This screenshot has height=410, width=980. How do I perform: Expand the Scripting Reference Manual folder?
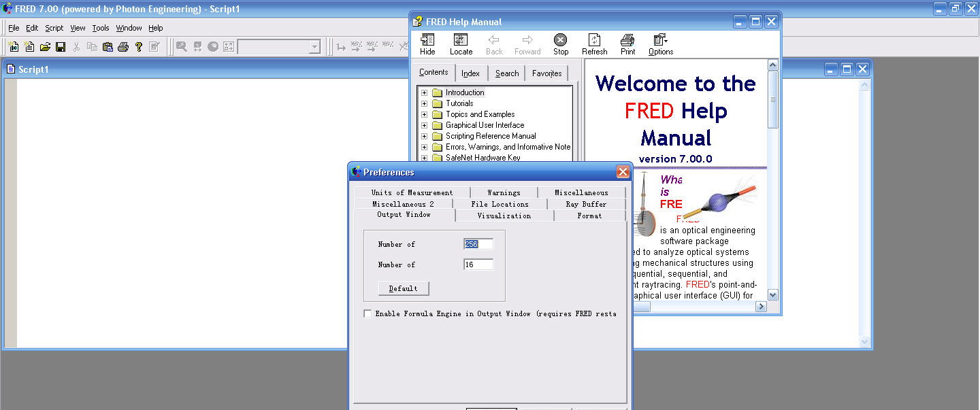tap(425, 136)
